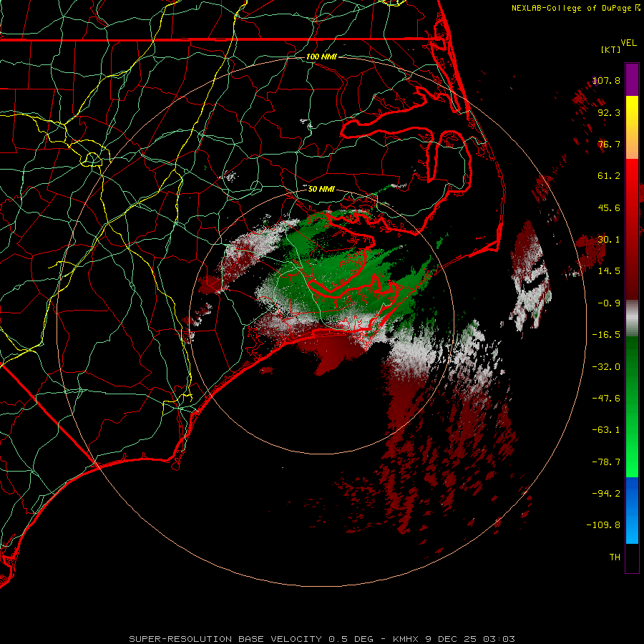Select the 107.8 value on velocity scale
Image resolution: width=644 pixels, height=644 pixels.
click(x=606, y=80)
